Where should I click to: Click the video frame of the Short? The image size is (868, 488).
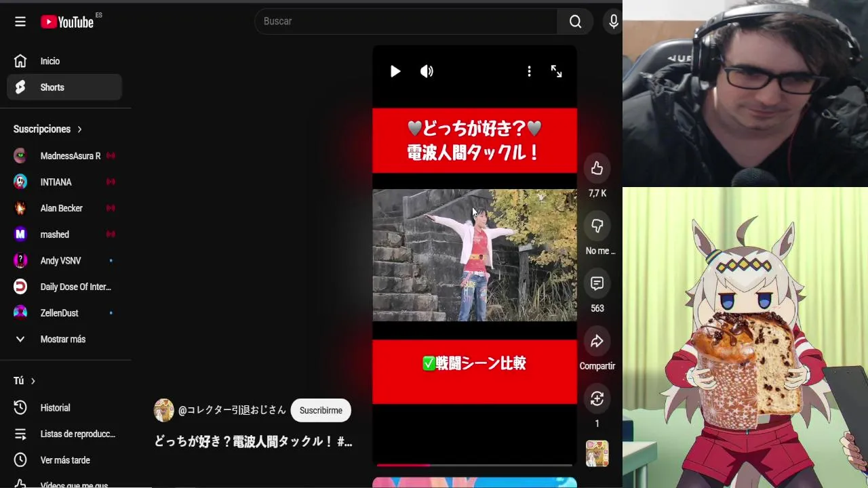(x=475, y=255)
